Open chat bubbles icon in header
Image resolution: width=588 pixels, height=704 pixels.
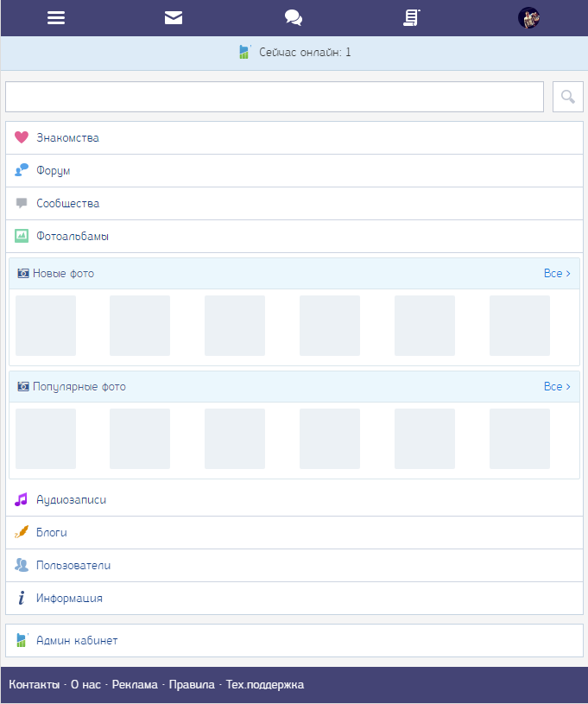[294, 17]
